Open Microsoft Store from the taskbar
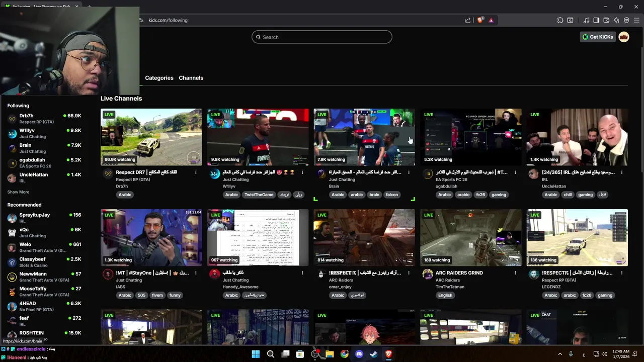 (x=300, y=354)
